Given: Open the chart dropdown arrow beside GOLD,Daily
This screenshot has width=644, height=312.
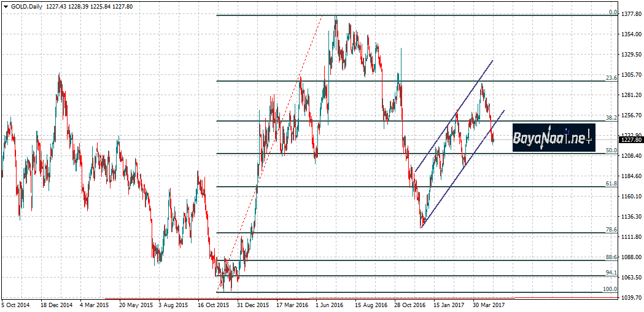Looking at the screenshot, I should 5,5.
